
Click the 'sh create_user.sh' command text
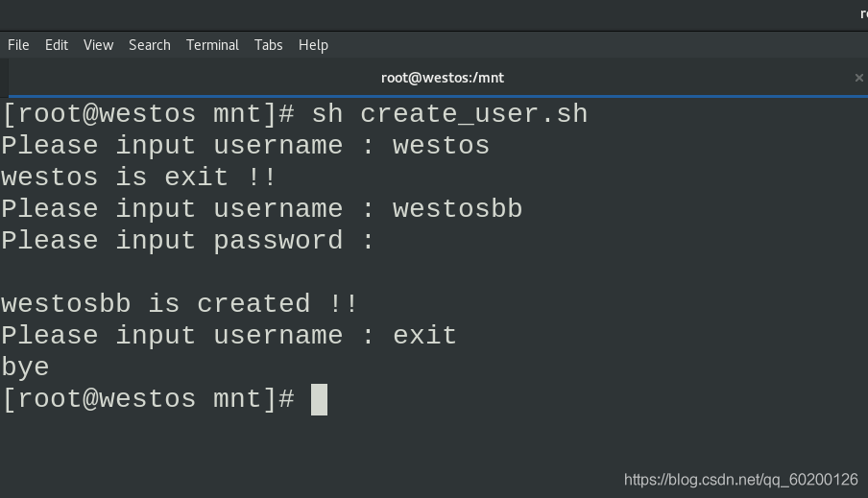(449, 114)
